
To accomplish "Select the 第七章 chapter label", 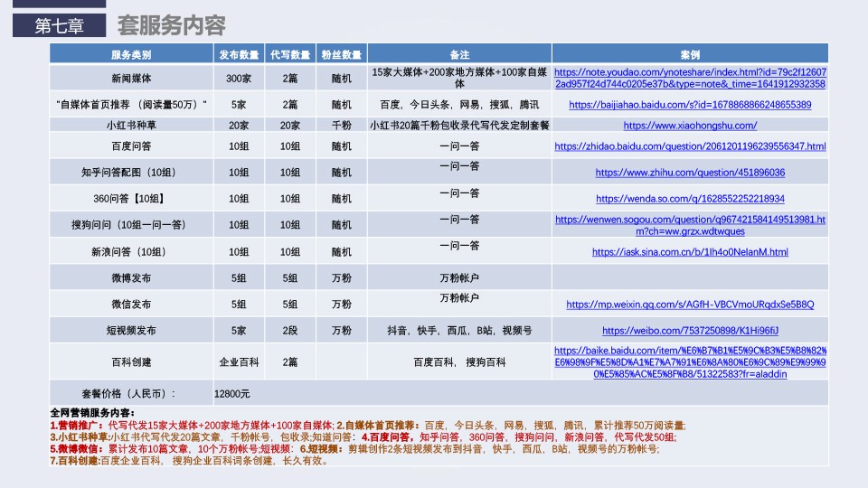I will click(x=59, y=26).
